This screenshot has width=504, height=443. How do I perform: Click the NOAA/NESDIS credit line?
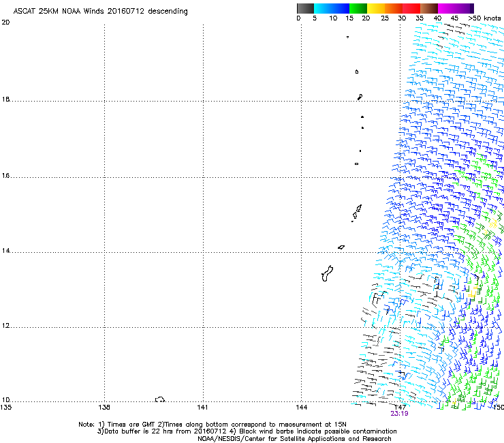pos(294,439)
